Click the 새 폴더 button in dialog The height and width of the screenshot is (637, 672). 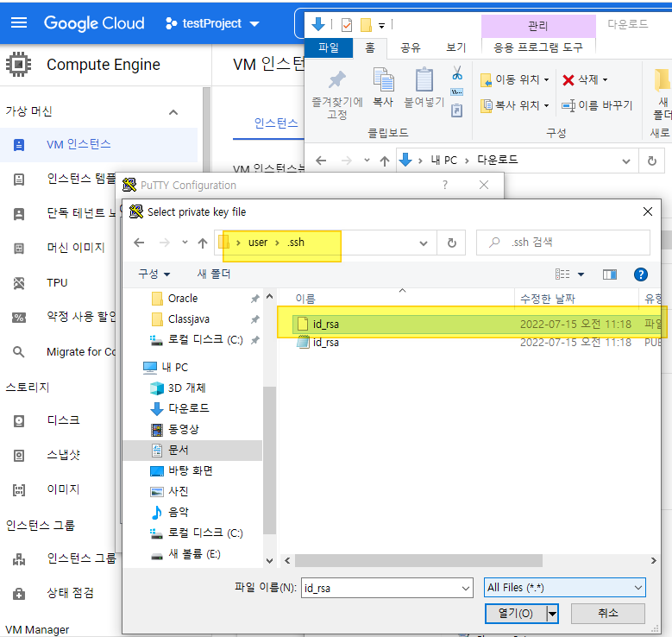pyautogui.click(x=213, y=274)
